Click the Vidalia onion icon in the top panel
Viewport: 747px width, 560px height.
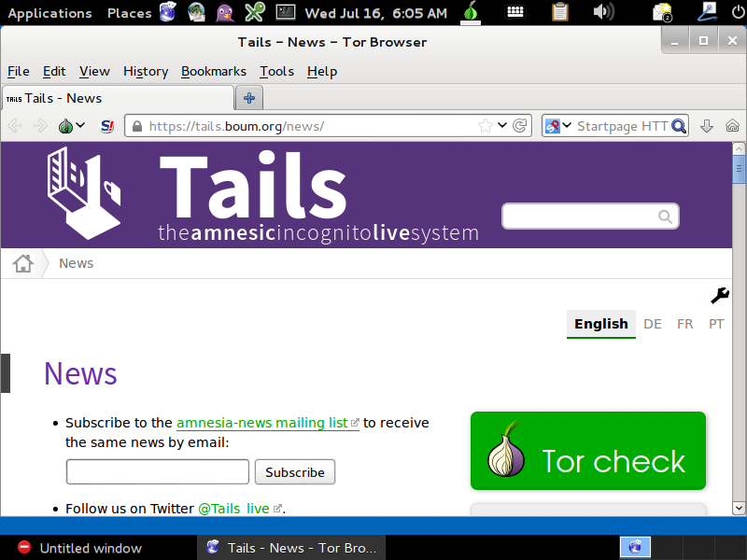(x=471, y=12)
